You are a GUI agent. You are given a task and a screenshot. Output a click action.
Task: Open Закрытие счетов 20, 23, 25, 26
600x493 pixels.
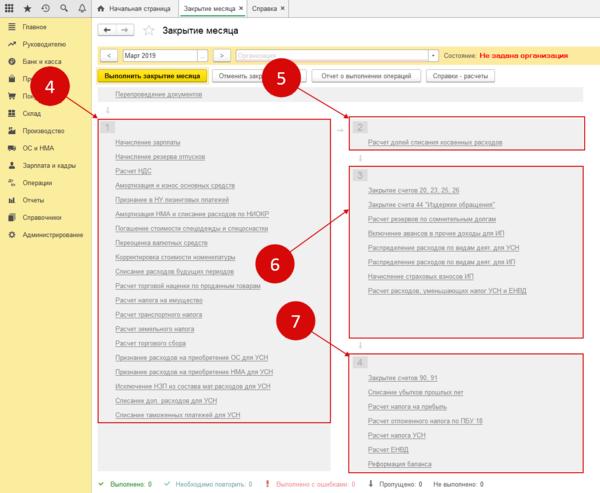[x=413, y=190]
